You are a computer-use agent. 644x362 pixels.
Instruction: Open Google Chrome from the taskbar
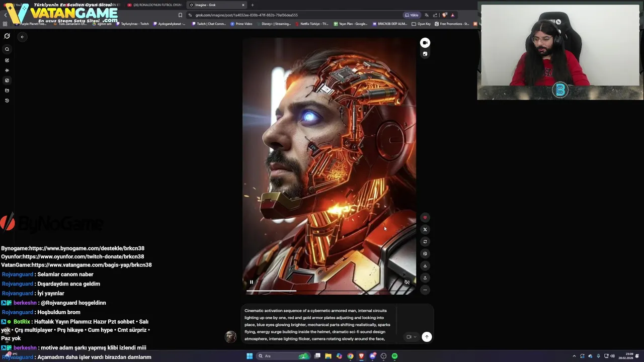350,356
